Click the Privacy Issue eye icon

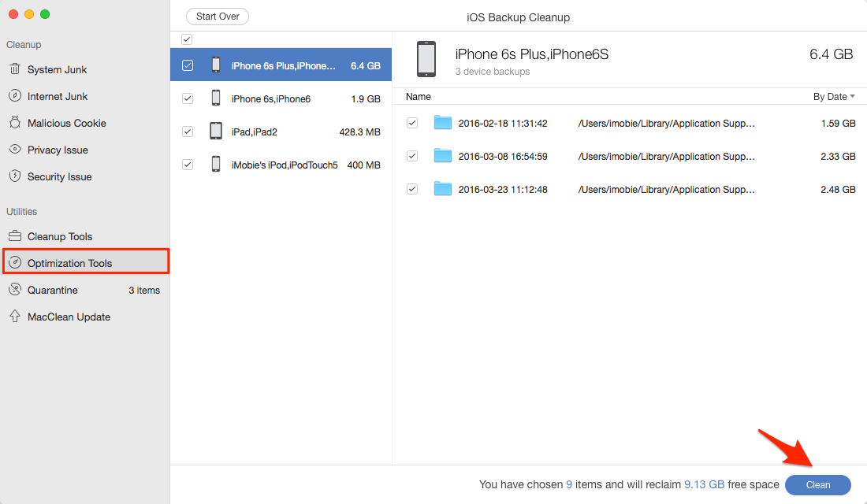[x=15, y=149]
